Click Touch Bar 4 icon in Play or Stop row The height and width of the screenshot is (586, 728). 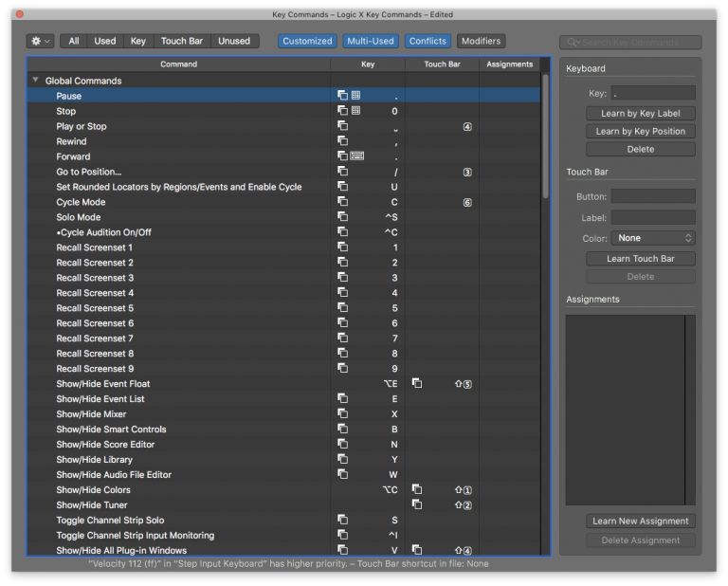(x=467, y=127)
